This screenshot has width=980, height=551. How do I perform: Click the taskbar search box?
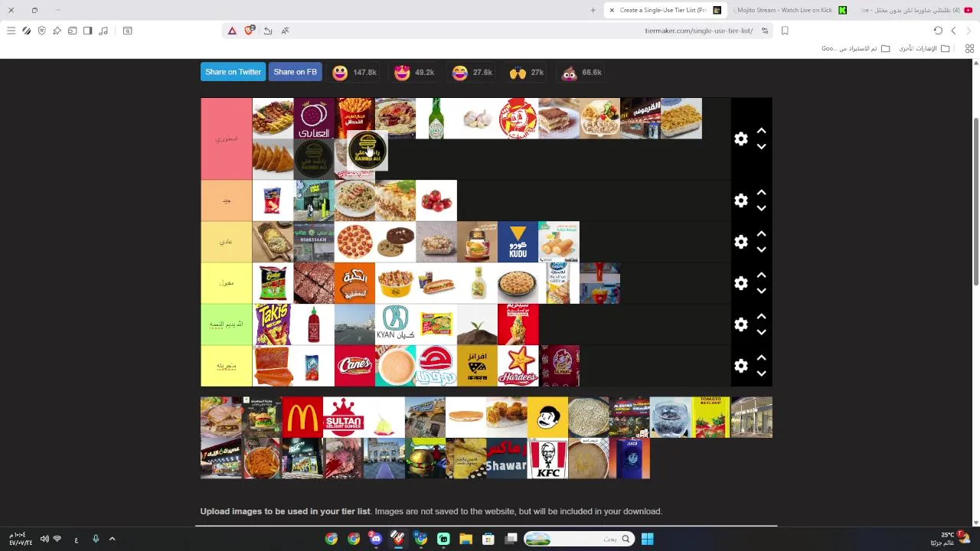pos(579,539)
